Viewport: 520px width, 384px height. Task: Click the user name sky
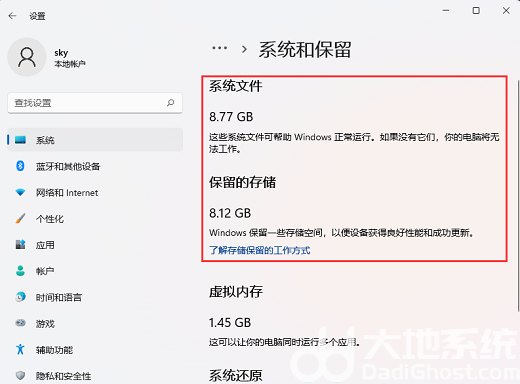coord(61,53)
